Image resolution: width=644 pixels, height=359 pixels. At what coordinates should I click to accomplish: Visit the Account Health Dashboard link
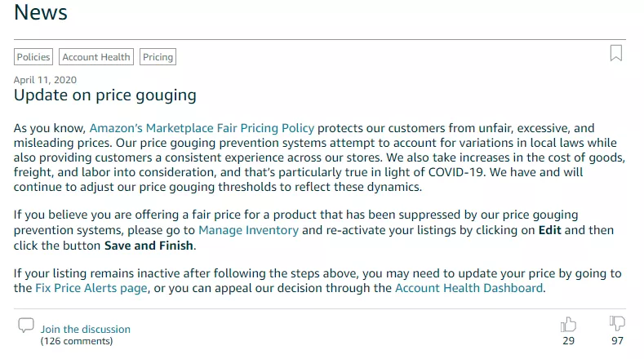coord(469,288)
